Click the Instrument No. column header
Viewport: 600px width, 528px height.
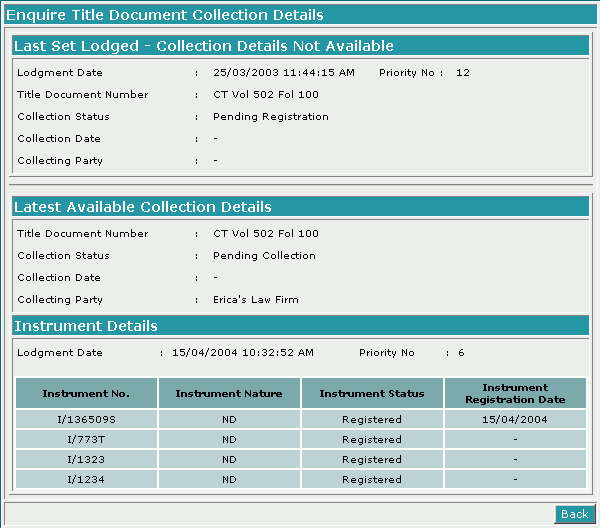click(x=87, y=393)
